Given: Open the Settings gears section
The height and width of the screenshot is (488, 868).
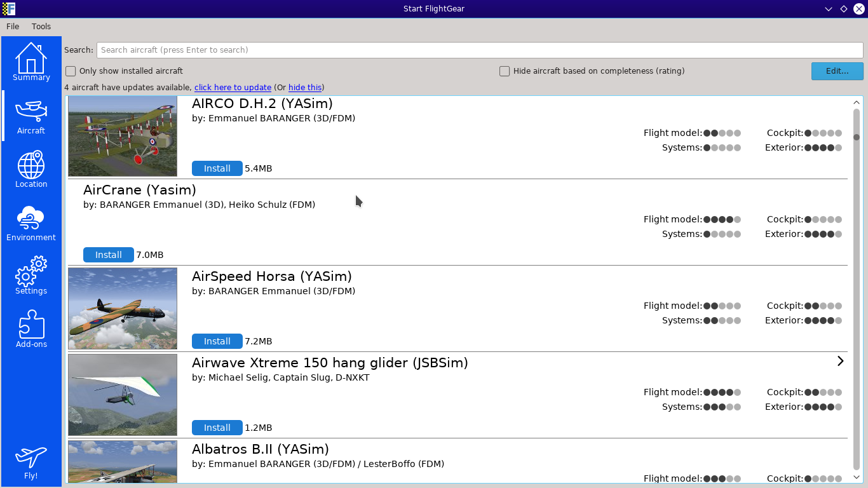Looking at the screenshot, I should [x=31, y=276].
